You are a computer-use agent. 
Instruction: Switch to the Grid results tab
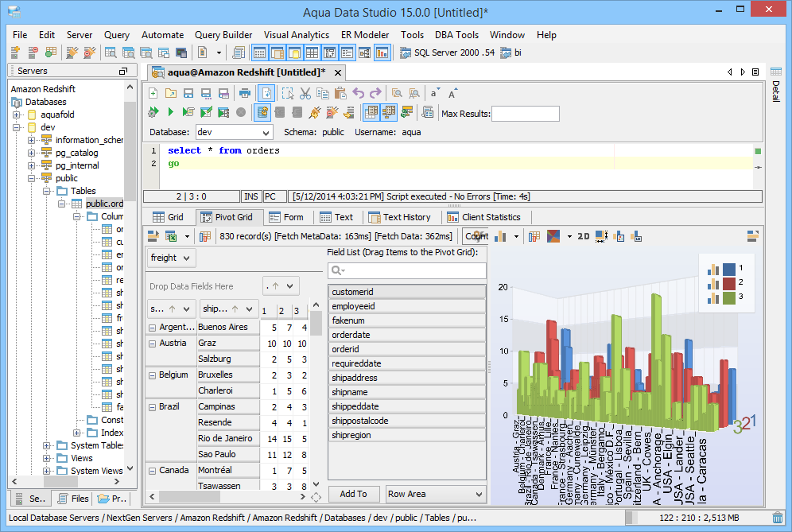pos(169,217)
